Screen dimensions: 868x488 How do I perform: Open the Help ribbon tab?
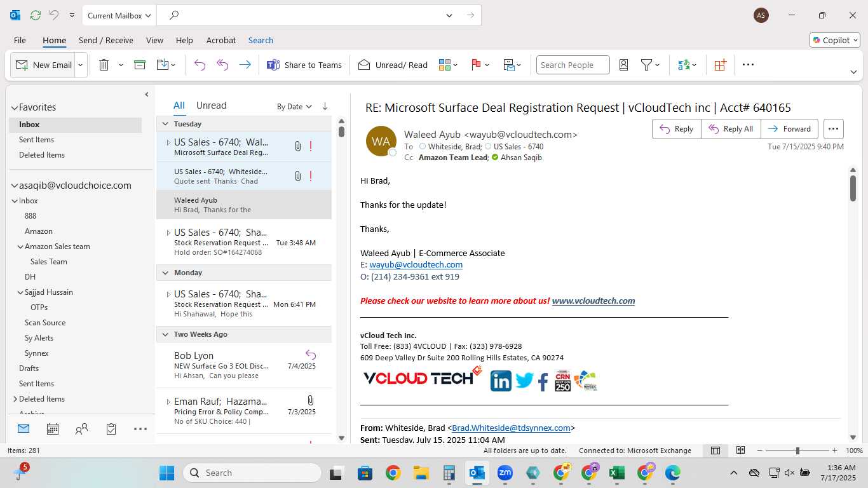184,40
